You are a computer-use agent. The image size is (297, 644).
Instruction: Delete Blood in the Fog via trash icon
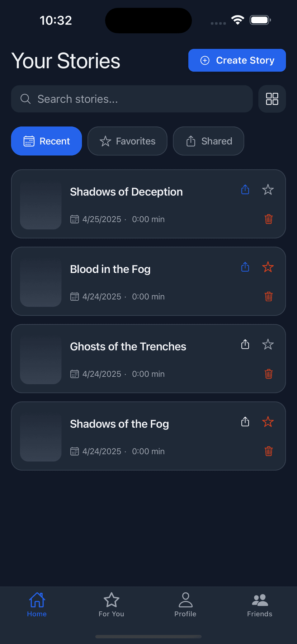tap(268, 296)
